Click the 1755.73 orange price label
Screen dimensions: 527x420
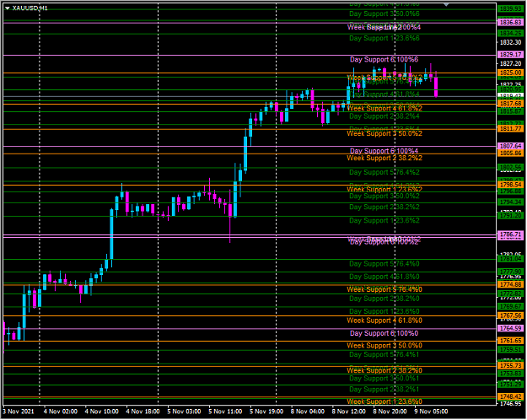coord(510,365)
